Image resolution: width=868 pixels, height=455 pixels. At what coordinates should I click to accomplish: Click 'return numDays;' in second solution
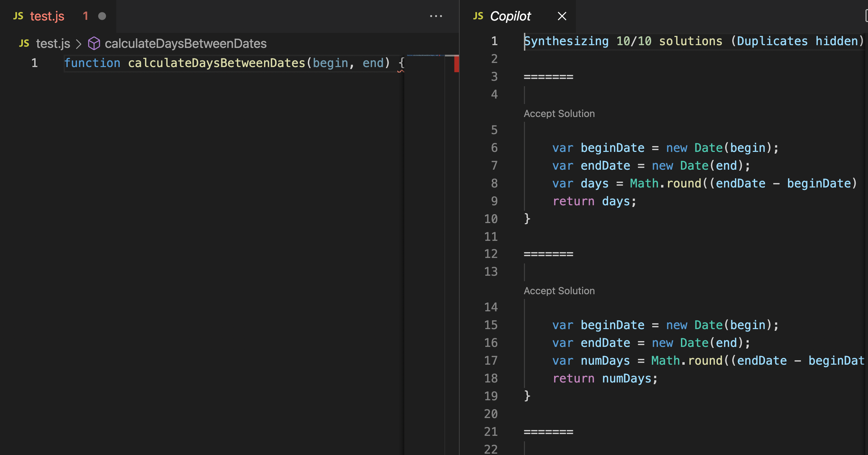pos(605,378)
